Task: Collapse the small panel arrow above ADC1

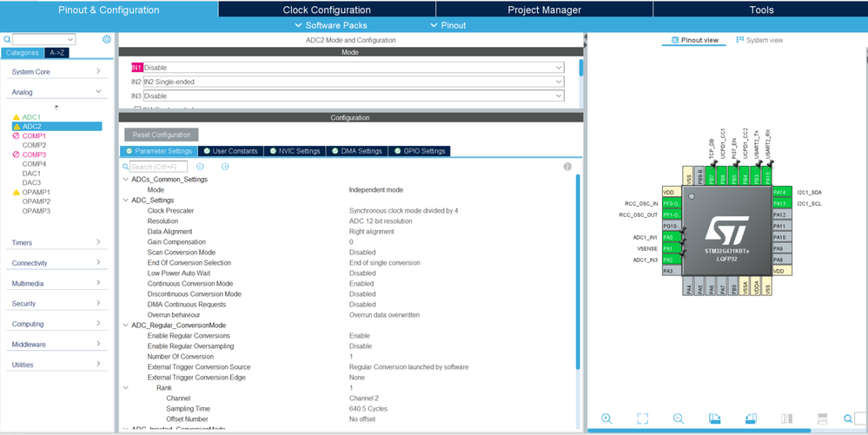Action: (x=56, y=108)
